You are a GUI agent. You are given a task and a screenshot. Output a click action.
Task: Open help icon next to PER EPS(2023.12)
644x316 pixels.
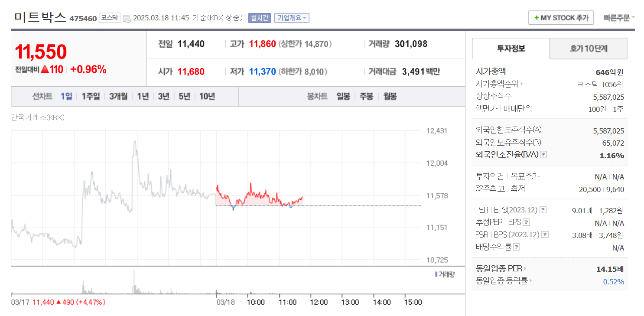(543, 210)
